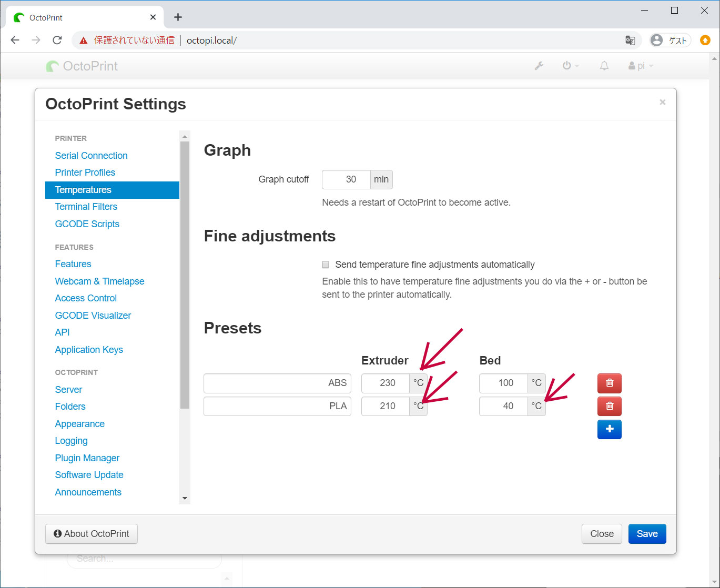Add a new temperature preset with plus button
Viewport: 720px width, 588px height.
point(610,429)
